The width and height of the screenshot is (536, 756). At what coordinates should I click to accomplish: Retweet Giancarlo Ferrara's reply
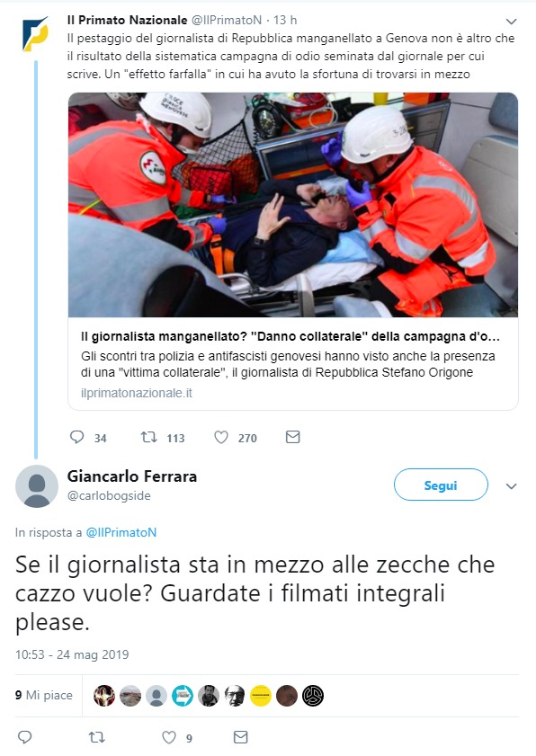click(x=96, y=737)
